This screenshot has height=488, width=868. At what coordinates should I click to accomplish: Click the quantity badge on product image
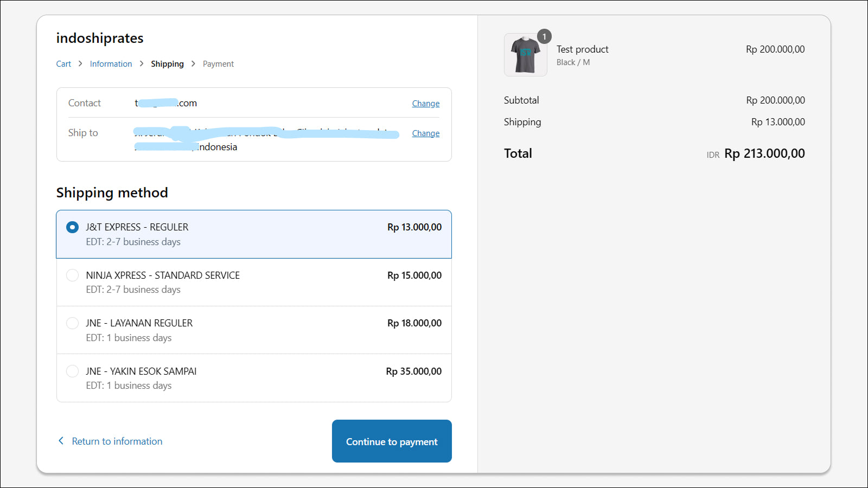point(544,36)
